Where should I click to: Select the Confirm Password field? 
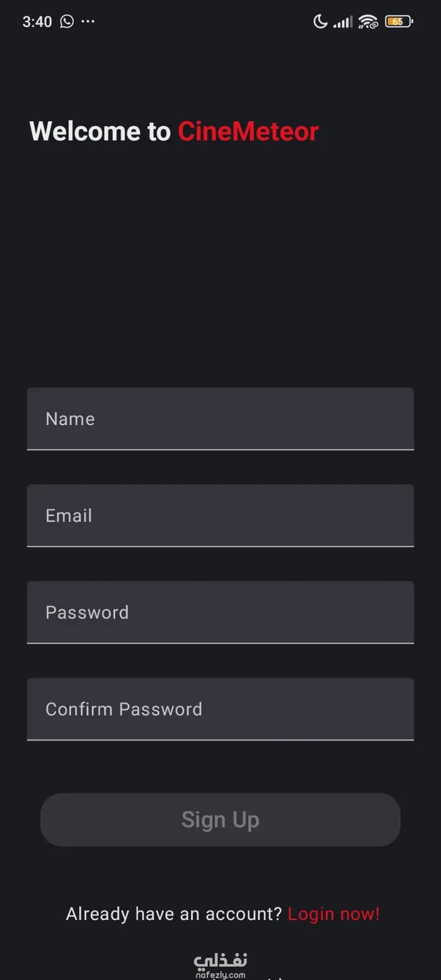pyautogui.click(x=221, y=709)
